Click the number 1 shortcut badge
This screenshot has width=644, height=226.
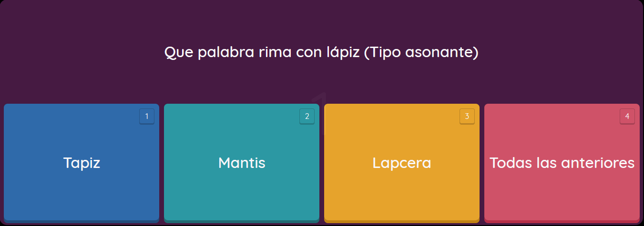tap(147, 117)
